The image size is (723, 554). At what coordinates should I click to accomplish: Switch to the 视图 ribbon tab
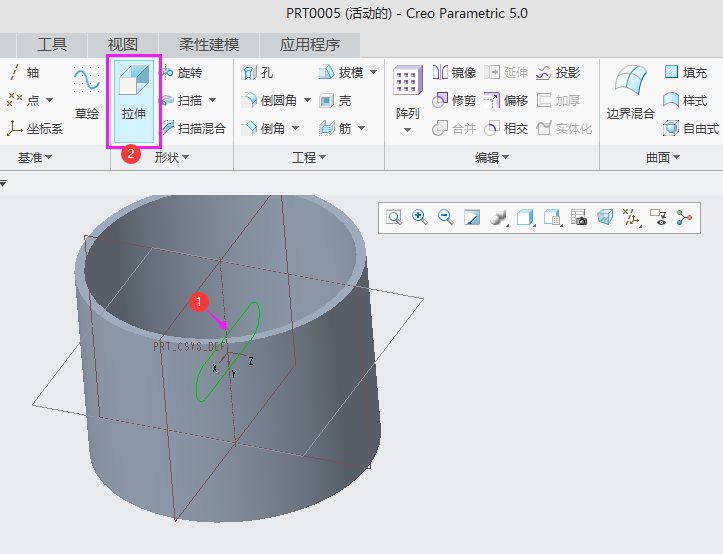[123, 45]
